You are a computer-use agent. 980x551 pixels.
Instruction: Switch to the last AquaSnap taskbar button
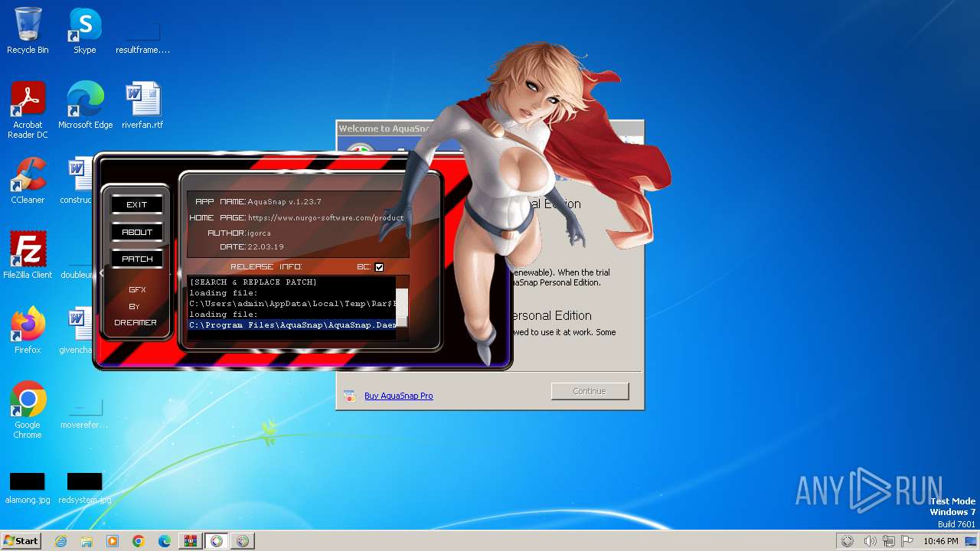(243, 541)
